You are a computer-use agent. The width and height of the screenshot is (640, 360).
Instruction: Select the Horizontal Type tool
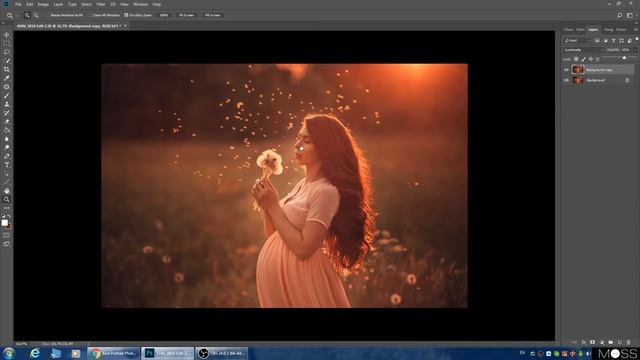[x=7, y=165]
